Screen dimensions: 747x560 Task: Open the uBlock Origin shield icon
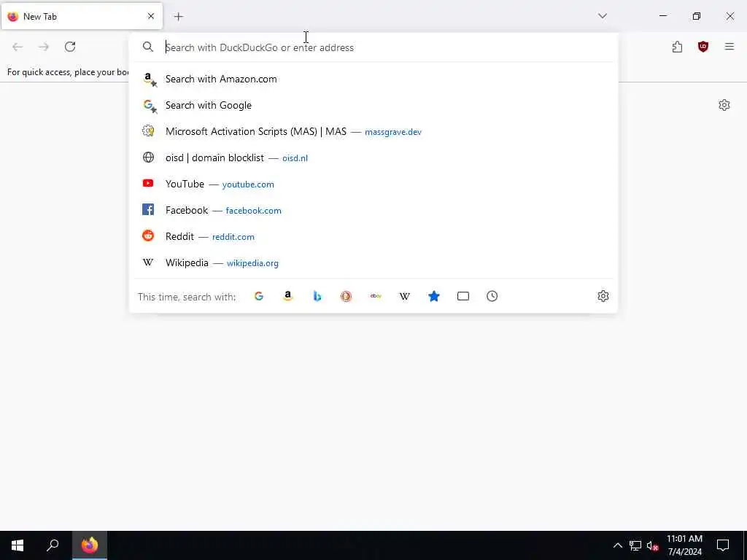703,47
